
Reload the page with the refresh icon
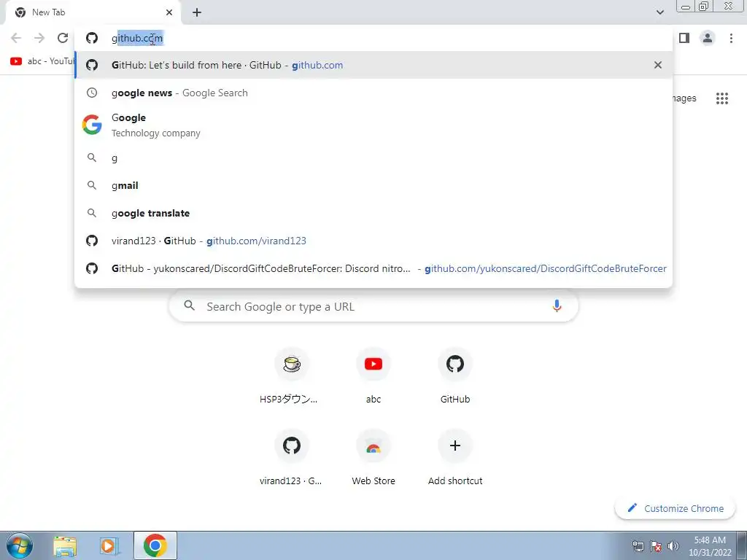tap(63, 38)
